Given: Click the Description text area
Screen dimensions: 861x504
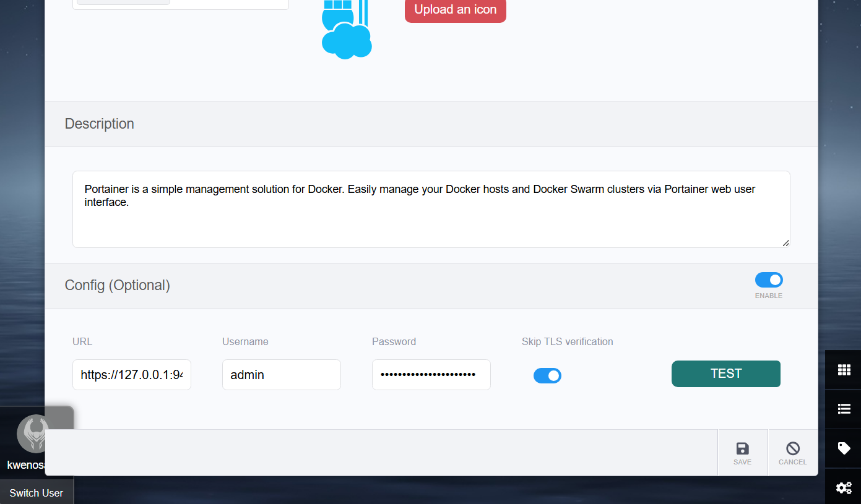Looking at the screenshot, I should (x=431, y=208).
